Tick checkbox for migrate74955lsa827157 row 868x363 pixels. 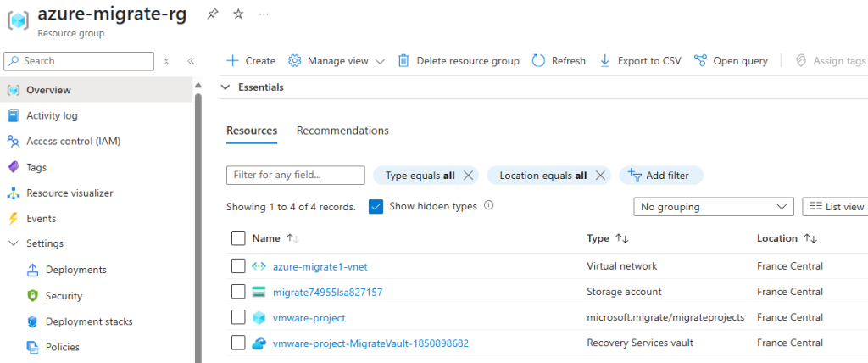(238, 292)
